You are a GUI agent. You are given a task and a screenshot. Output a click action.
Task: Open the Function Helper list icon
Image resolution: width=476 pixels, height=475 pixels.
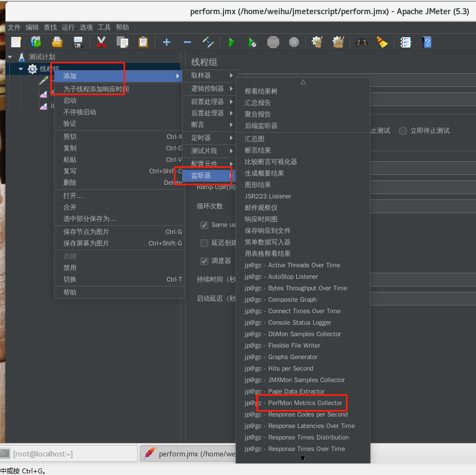click(x=406, y=42)
